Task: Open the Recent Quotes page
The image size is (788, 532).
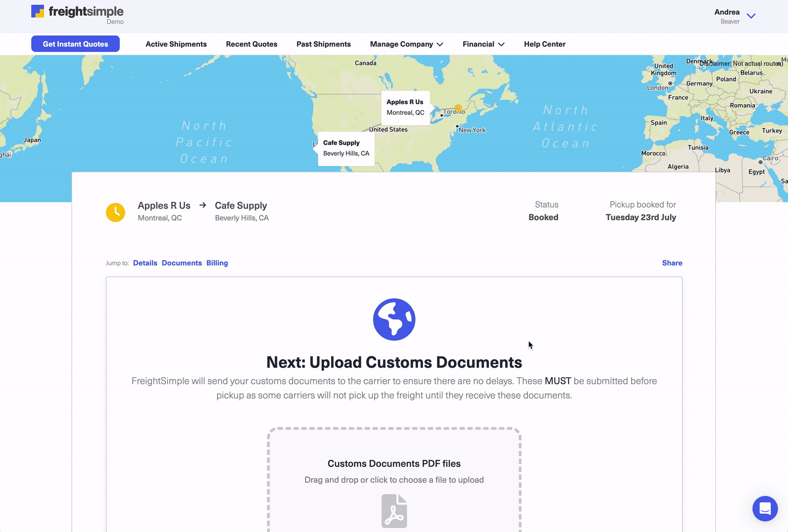Action: (251, 44)
